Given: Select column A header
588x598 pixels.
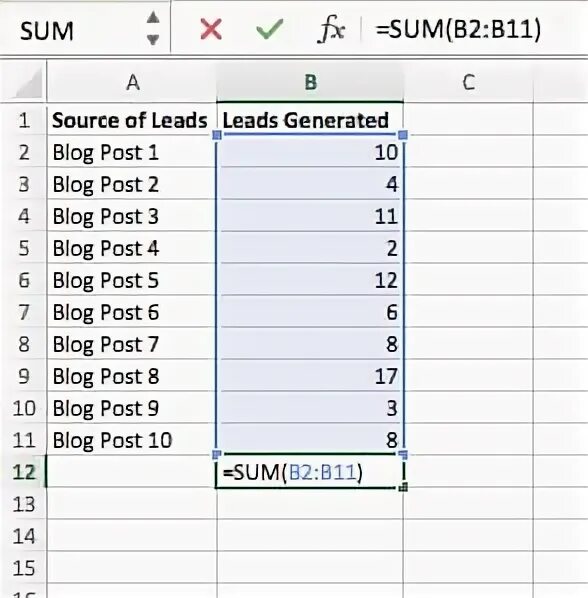Looking at the screenshot, I should pos(132,82).
